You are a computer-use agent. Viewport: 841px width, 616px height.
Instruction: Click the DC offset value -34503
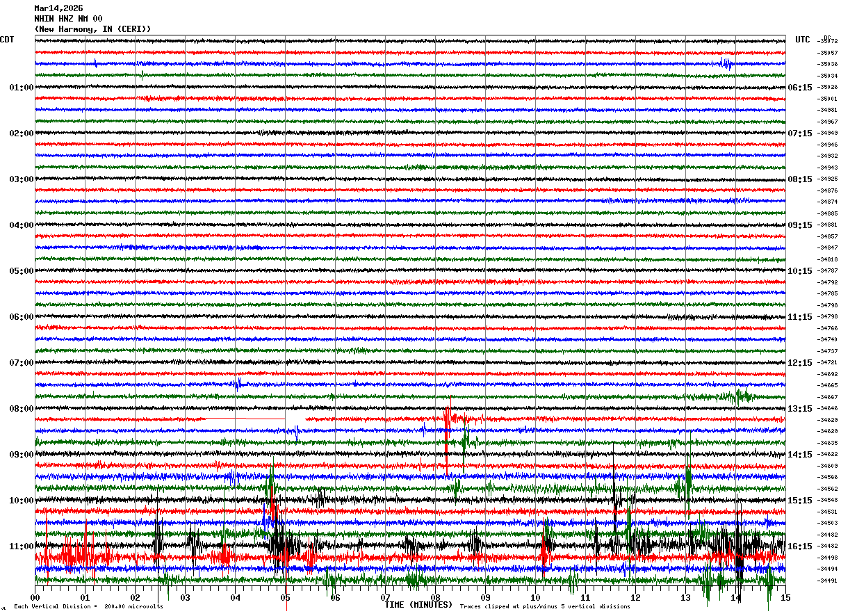828,523
